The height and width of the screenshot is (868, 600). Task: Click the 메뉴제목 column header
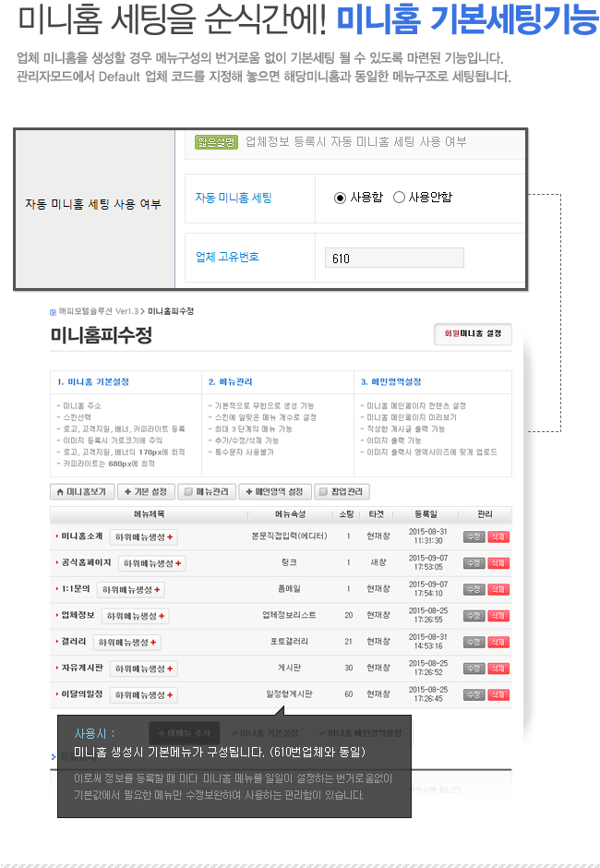tap(149, 514)
